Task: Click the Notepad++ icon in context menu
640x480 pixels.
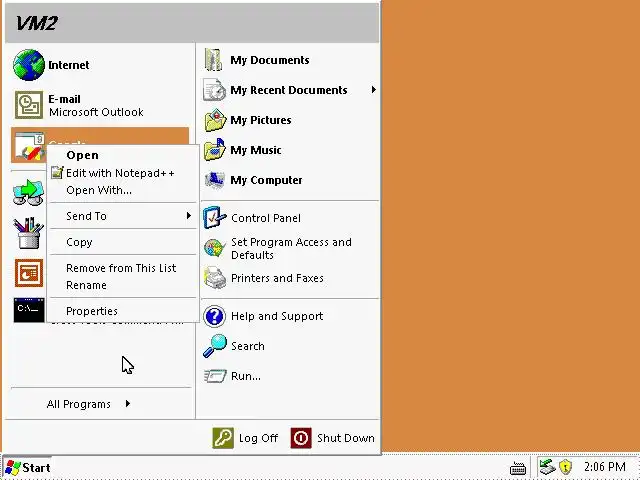Action: coord(57,173)
